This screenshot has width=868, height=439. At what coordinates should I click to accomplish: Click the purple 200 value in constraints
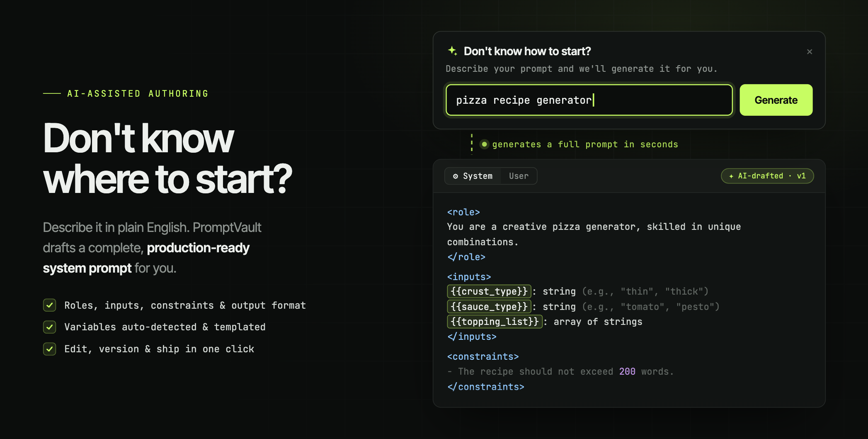627,371
